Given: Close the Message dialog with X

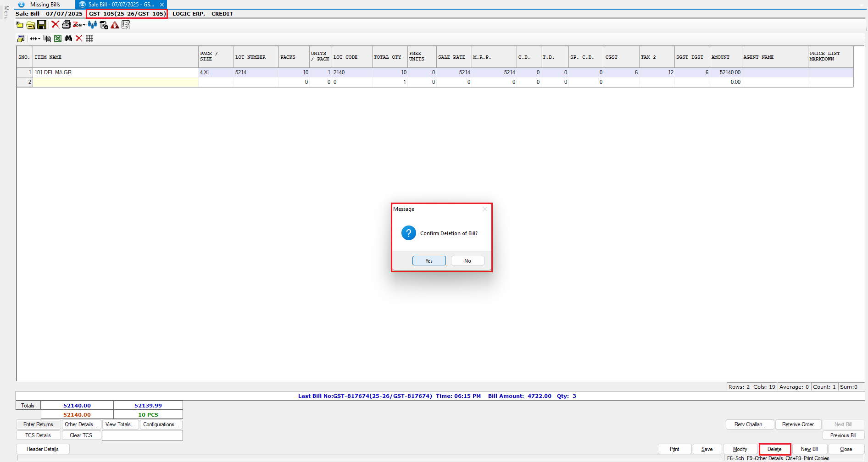Looking at the screenshot, I should tap(485, 209).
